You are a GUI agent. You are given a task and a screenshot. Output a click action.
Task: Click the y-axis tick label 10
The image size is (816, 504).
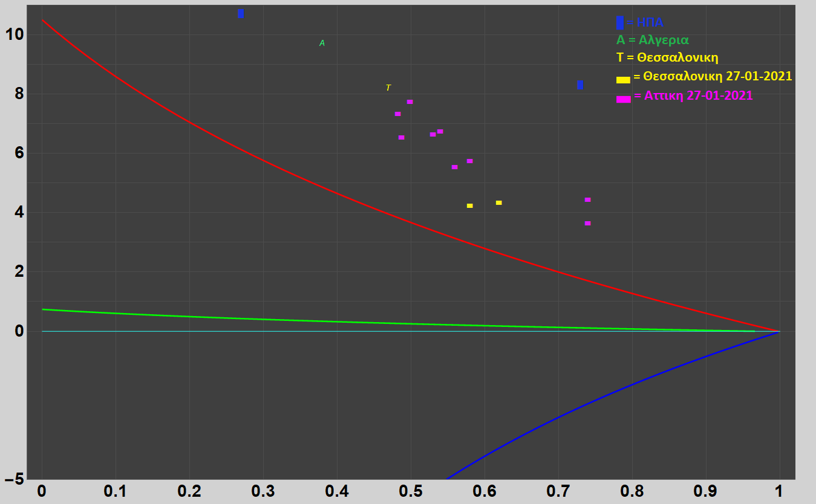tap(15, 34)
